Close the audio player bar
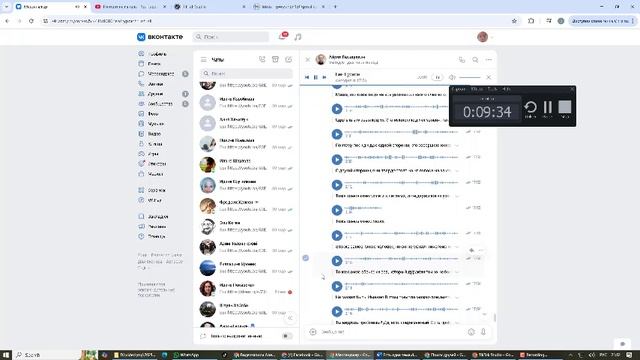This screenshot has width=640, height=360. [x=489, y=77]
